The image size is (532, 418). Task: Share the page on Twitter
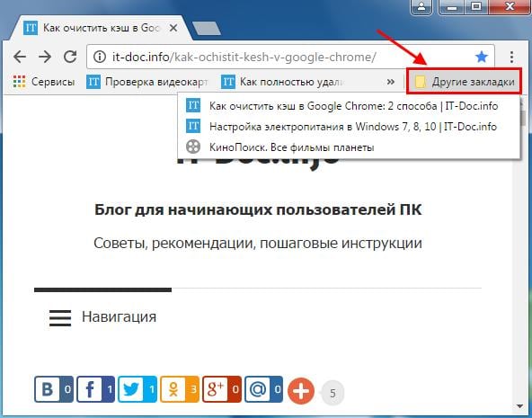coord(137,389)
